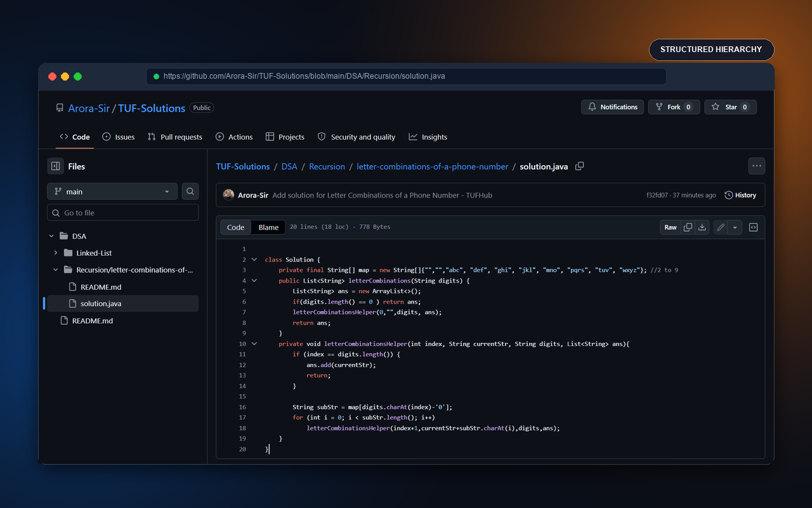Click line number 16 in code
Screen dimensions: 812x508
tap(242, 407)
